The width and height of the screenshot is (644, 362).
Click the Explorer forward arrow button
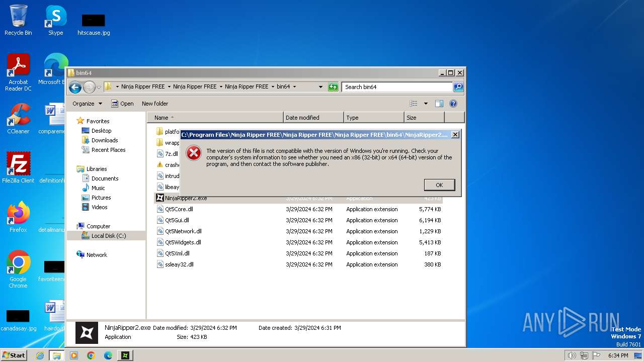(89, 87)
